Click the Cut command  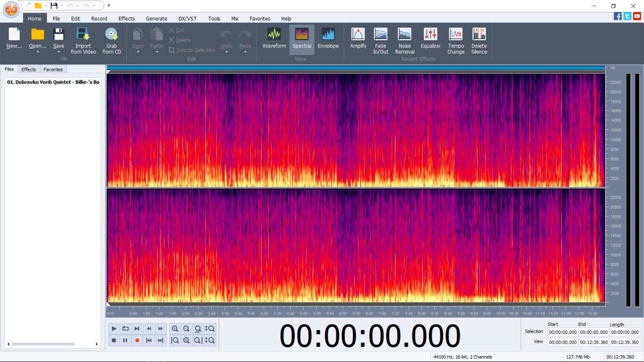coord(176,30)
